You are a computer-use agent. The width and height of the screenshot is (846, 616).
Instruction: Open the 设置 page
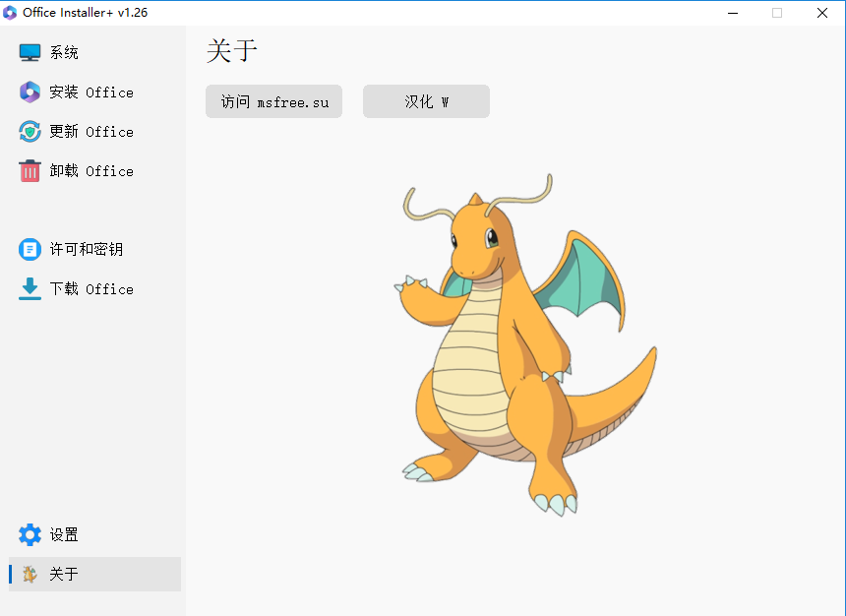point(59,534)
